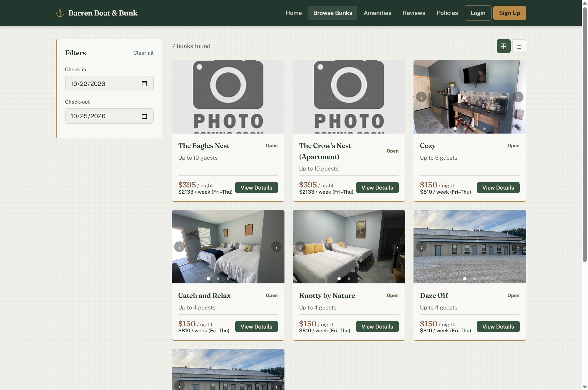Screen dimensions: 588x390
Task: Switch to grid view layout
Action: 504,46
